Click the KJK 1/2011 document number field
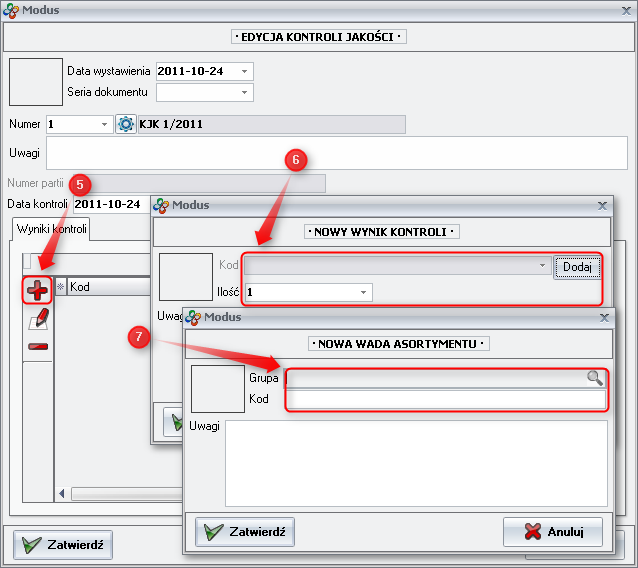Screen dimensions: 638x568 click(271, 124)
